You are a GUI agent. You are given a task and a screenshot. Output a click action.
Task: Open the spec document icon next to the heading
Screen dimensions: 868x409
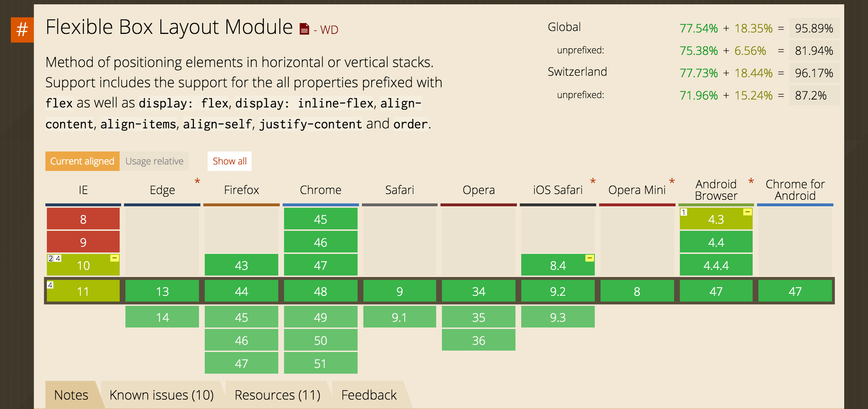point(304,28)
